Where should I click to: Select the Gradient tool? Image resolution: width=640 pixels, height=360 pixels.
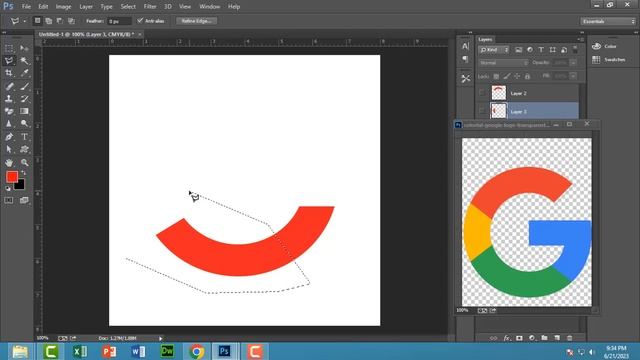(24, 111)
